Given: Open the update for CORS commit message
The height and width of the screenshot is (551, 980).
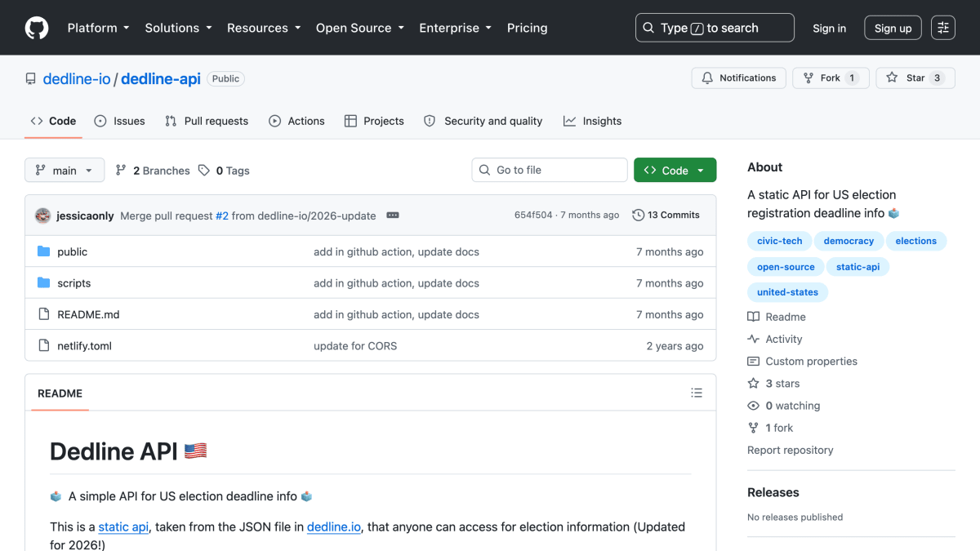Looking at the screenshot, I should tap(355, 346).
